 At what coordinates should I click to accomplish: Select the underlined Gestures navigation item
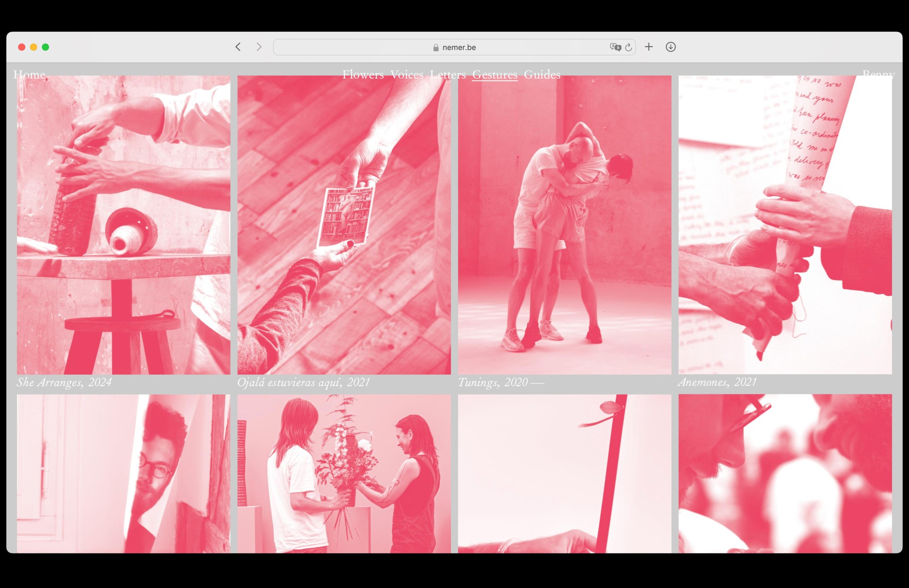click(x=494, y=75)
